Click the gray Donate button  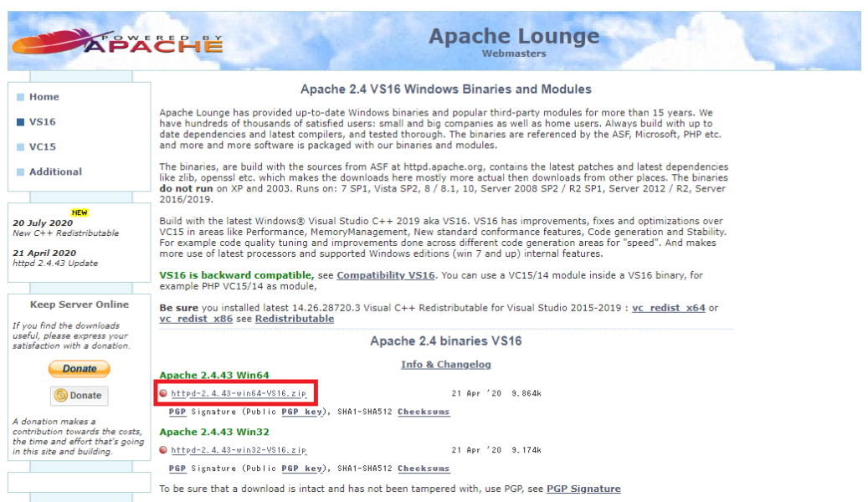click(x=79, y=395)
